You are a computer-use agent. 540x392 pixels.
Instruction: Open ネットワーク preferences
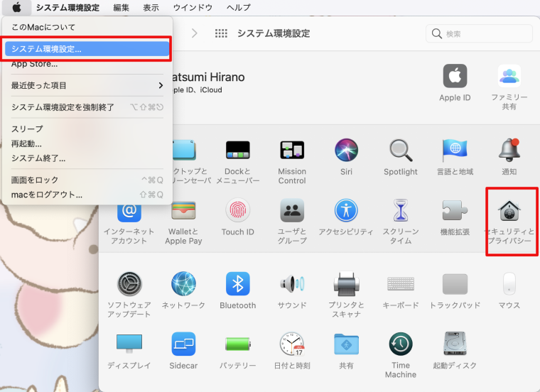coord(183,290)
